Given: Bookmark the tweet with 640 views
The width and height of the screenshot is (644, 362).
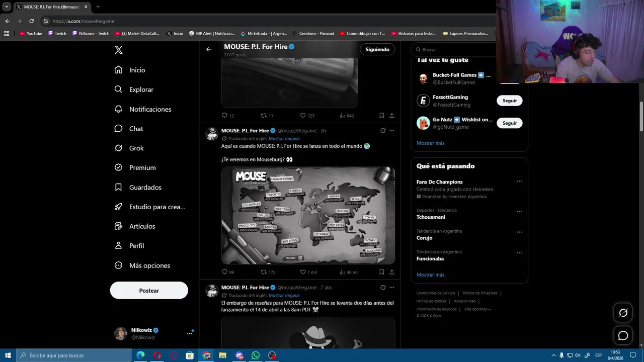Looking at the screenshot, I should point(382,115).
